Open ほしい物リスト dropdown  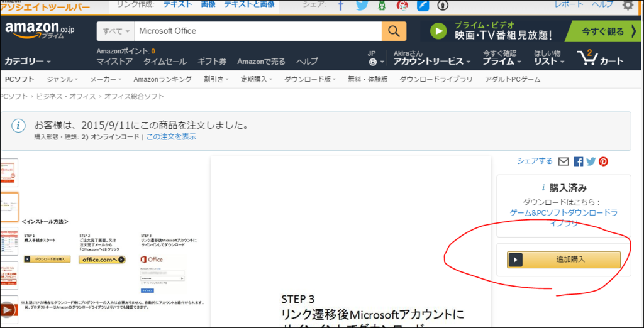(x=548, y=58)
